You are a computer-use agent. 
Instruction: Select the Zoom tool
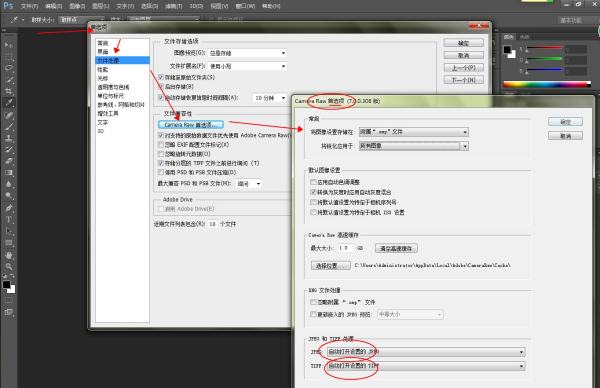click(8, 266)
